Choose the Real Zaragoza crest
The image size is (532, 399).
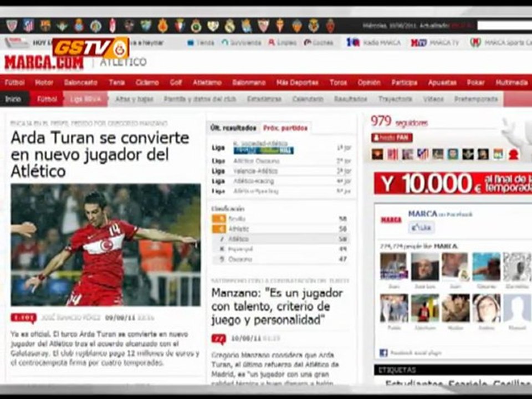(330, 25)
